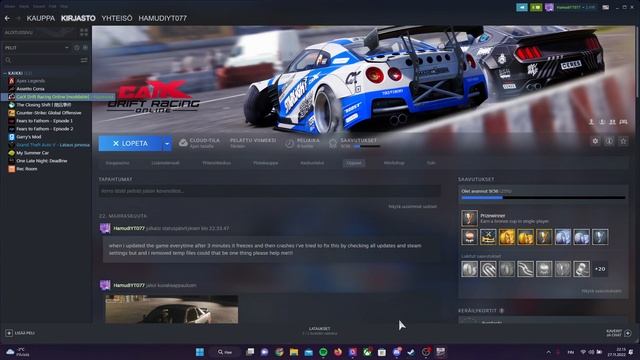
Task: Click the Cloud-tila cloud status icon
Action: tap(183, 143)
